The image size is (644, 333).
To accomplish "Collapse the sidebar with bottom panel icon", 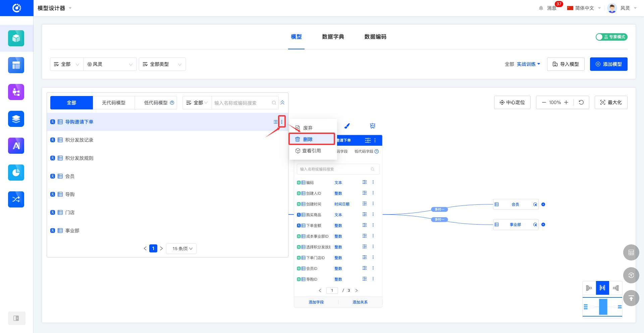I will (x=16, y=318).
